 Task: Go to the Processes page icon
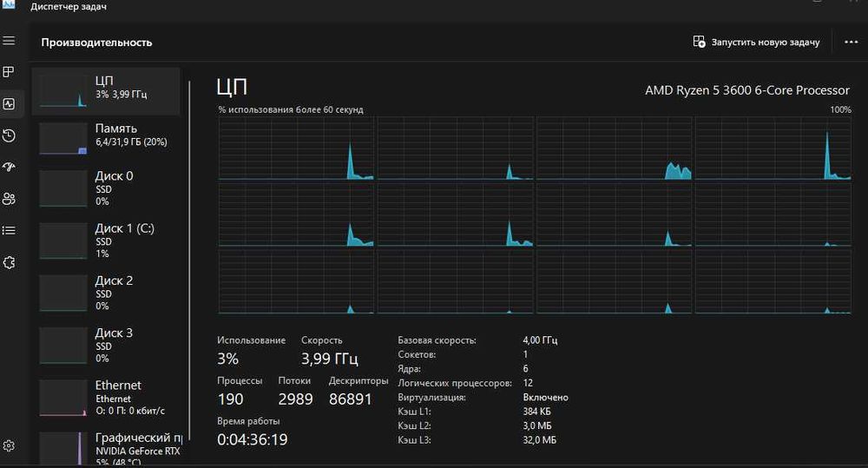(9, 72)
